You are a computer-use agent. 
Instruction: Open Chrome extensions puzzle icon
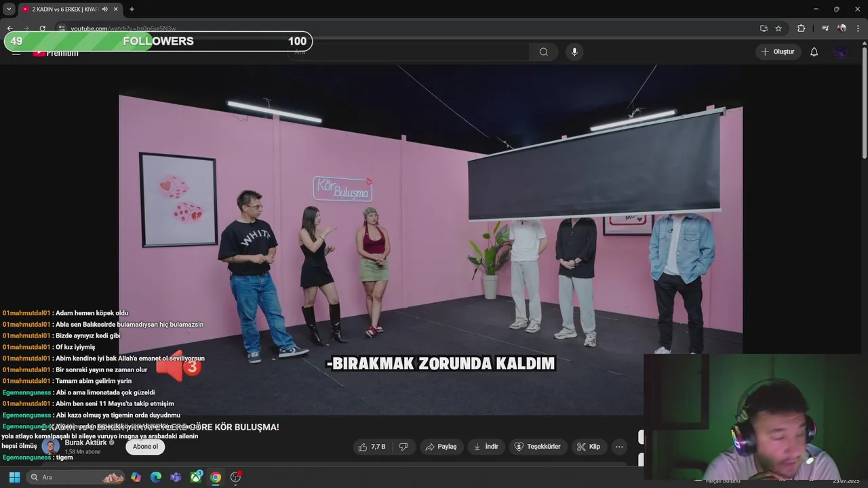(x=801, y=28)
